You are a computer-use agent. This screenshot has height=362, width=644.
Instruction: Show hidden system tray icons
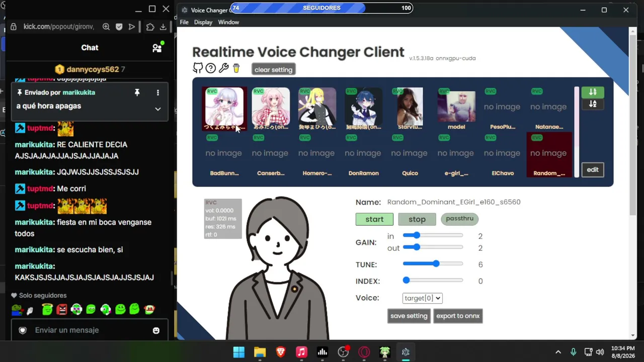pos(558,352)
